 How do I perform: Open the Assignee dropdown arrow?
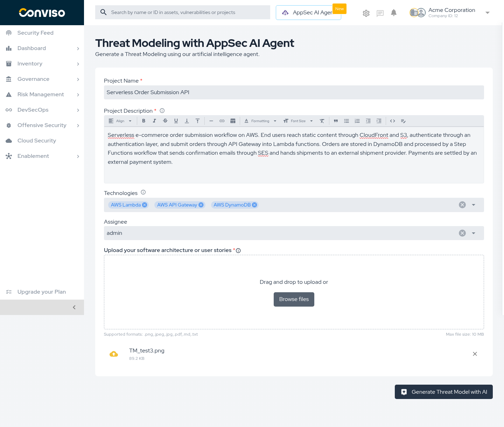tap(474, 233)
